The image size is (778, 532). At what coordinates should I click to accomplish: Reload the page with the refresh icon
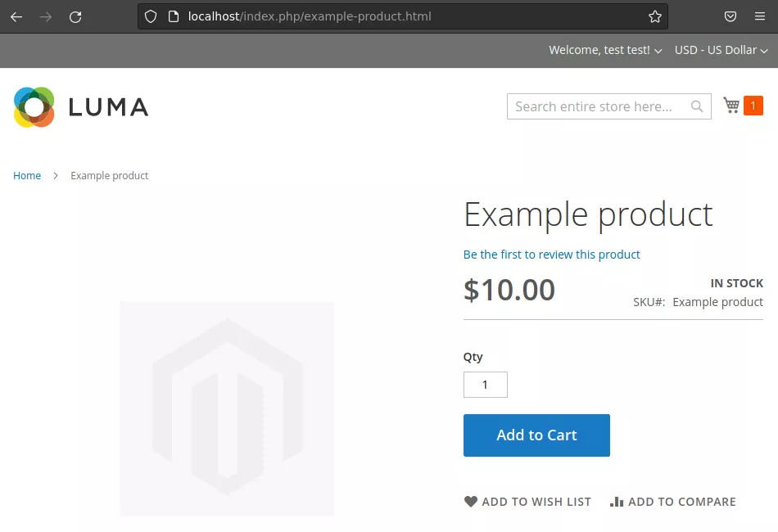75,16
